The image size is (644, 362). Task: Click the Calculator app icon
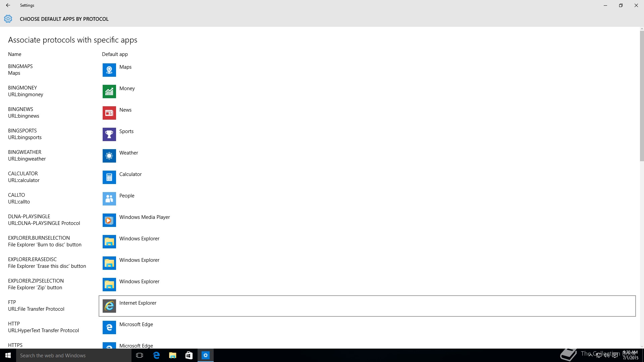pyautogui.click(x=109, y=177)
